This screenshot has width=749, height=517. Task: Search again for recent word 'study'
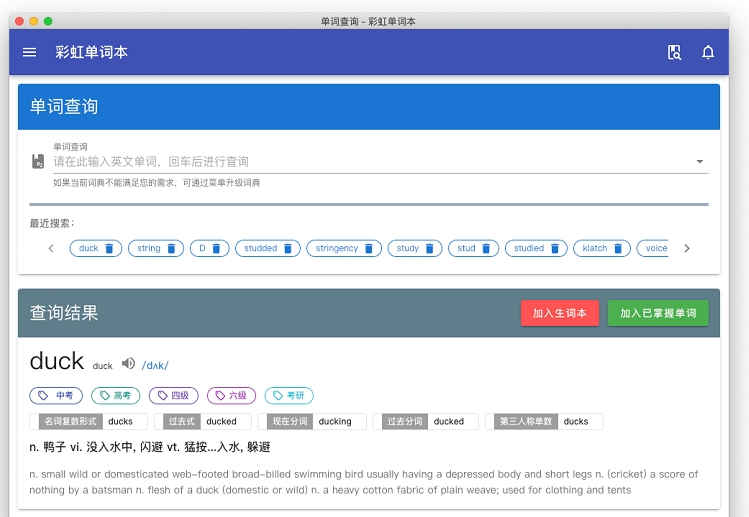(407, 248)
